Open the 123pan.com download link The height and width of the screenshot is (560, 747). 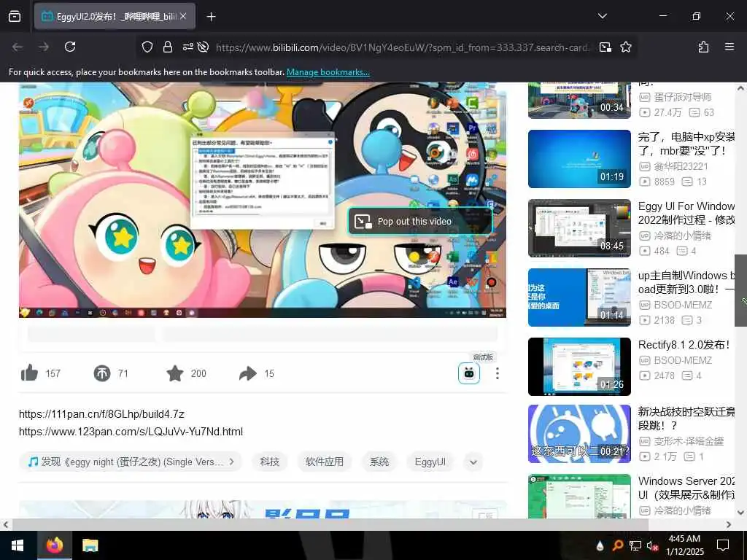(x=131, y=432)
